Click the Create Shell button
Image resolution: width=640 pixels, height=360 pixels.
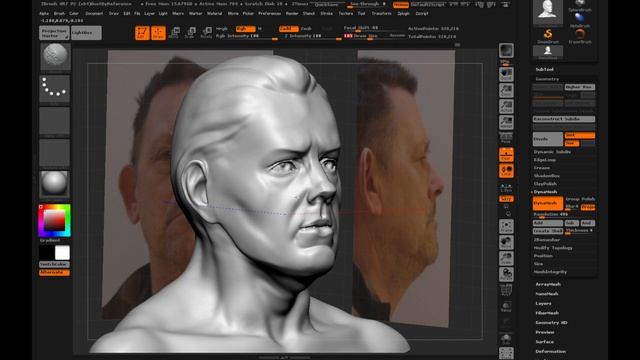(548, 231)
